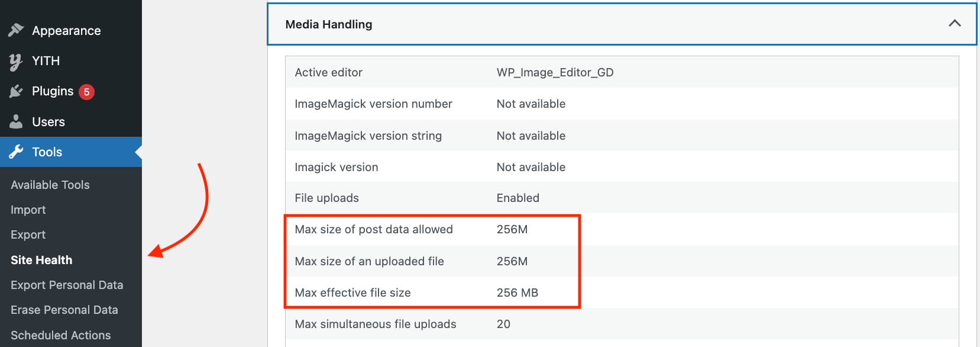Click 256M value for post data
This screenshot has width=980, height=347.
coord(512,229)
